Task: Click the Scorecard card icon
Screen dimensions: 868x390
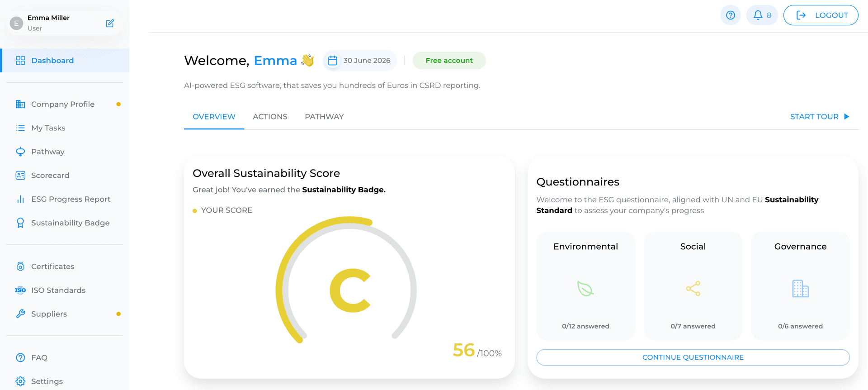Action: (20, 176)
